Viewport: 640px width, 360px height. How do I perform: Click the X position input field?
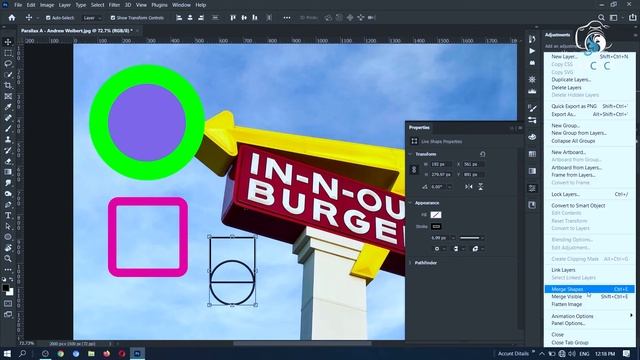click(x=473, y=164)
